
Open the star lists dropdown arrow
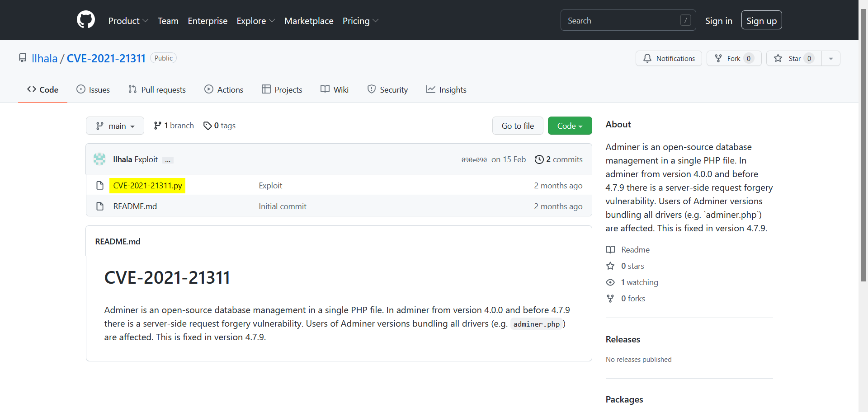point(831,58)
